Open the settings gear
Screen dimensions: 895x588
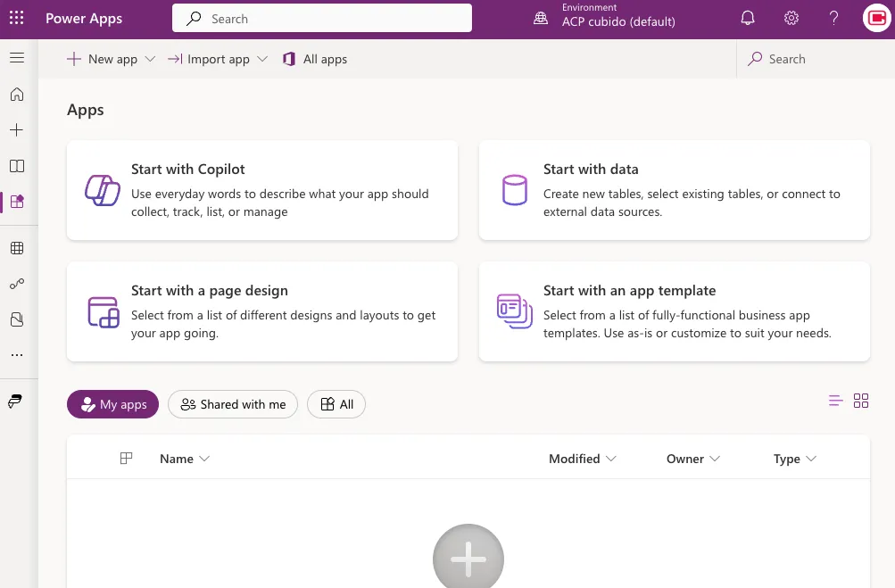(790, 18)
